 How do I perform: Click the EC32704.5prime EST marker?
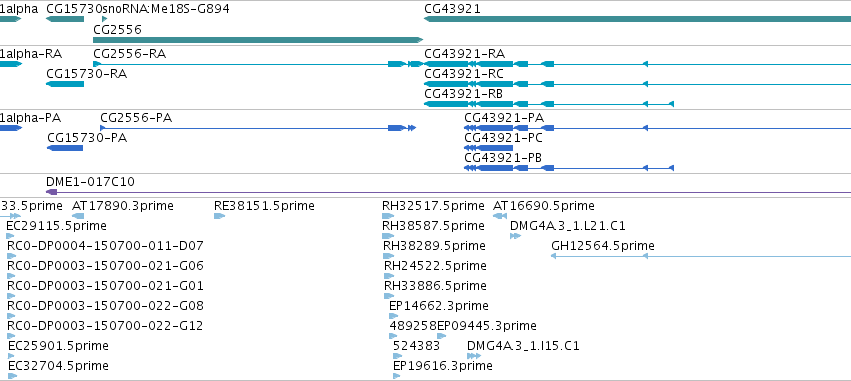12,376
